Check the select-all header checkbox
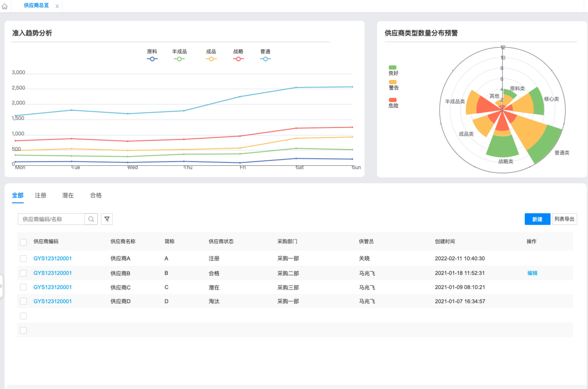This screenshot has width=588, height=389. point(23,242)
